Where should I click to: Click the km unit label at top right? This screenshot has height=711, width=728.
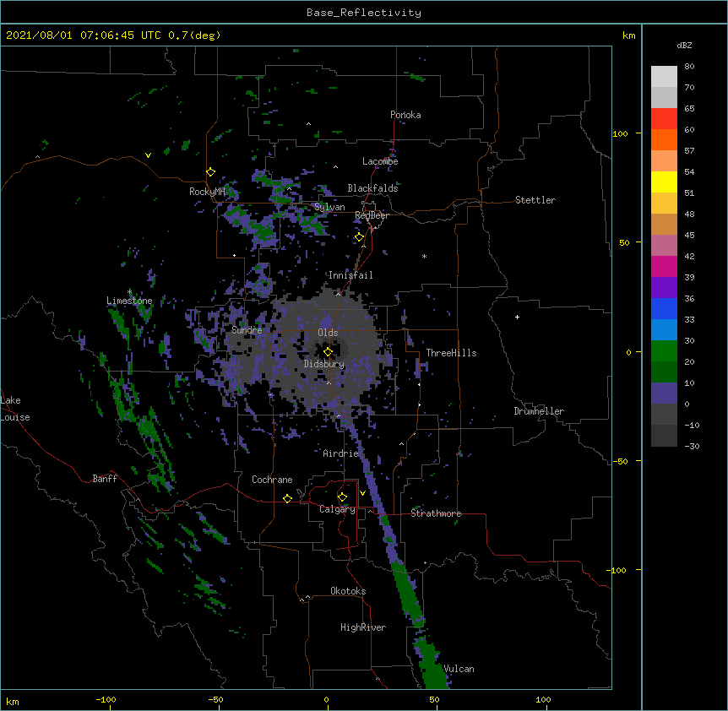point(628,35)
